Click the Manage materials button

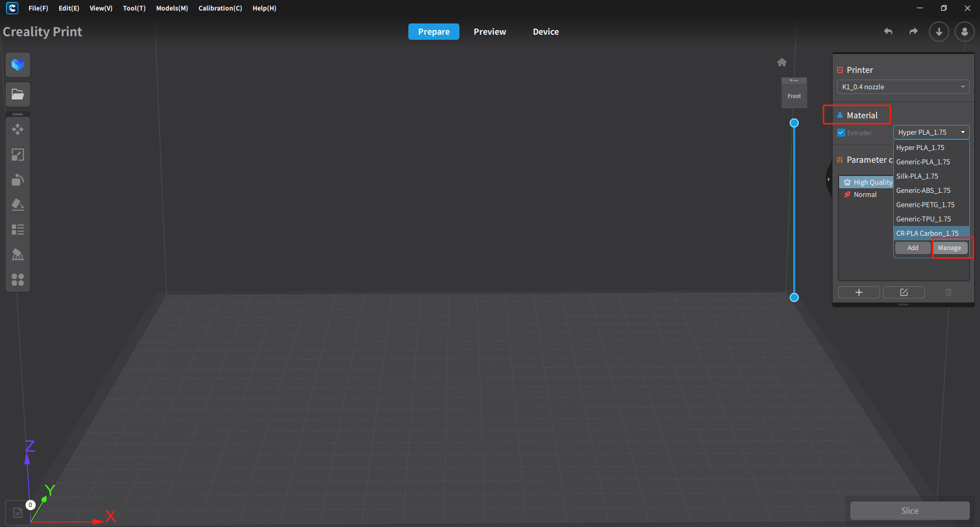coord(949,248)
